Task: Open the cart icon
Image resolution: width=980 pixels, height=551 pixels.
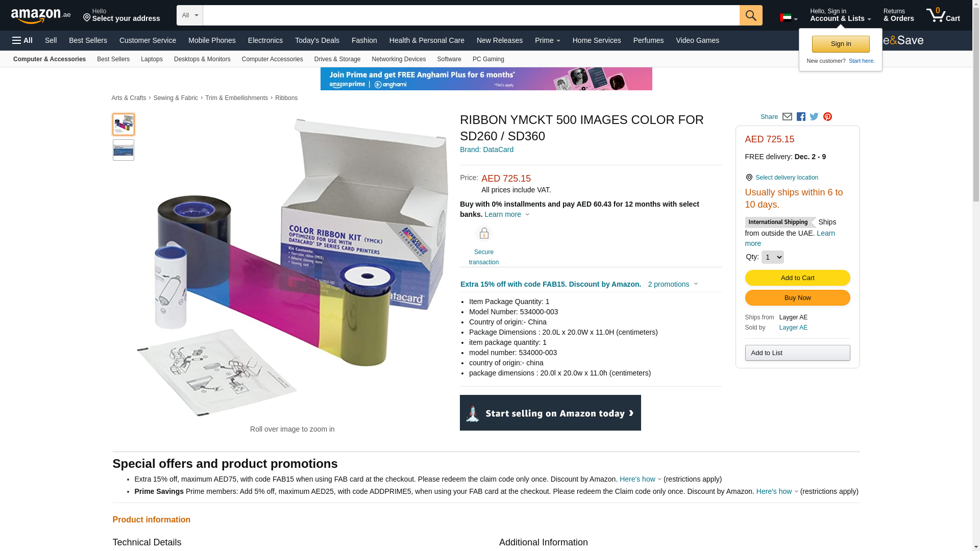Action: point(943,15)
